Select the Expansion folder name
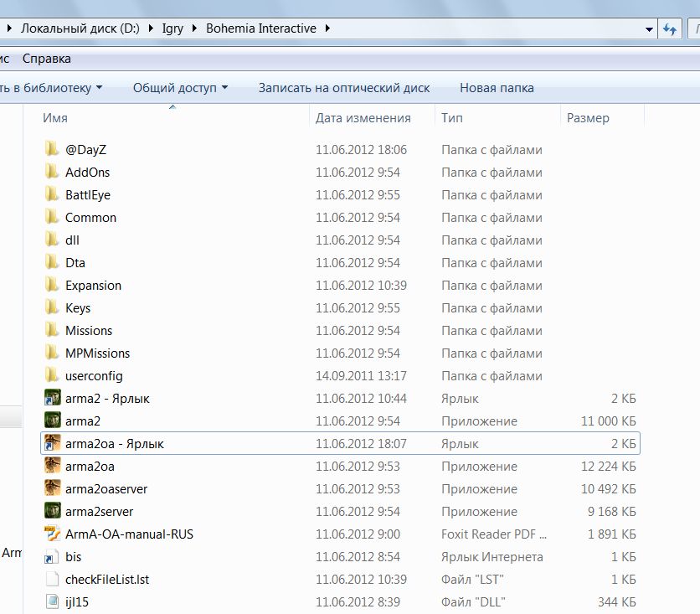Viewport: 700px width, 614px height. [93, 286]
